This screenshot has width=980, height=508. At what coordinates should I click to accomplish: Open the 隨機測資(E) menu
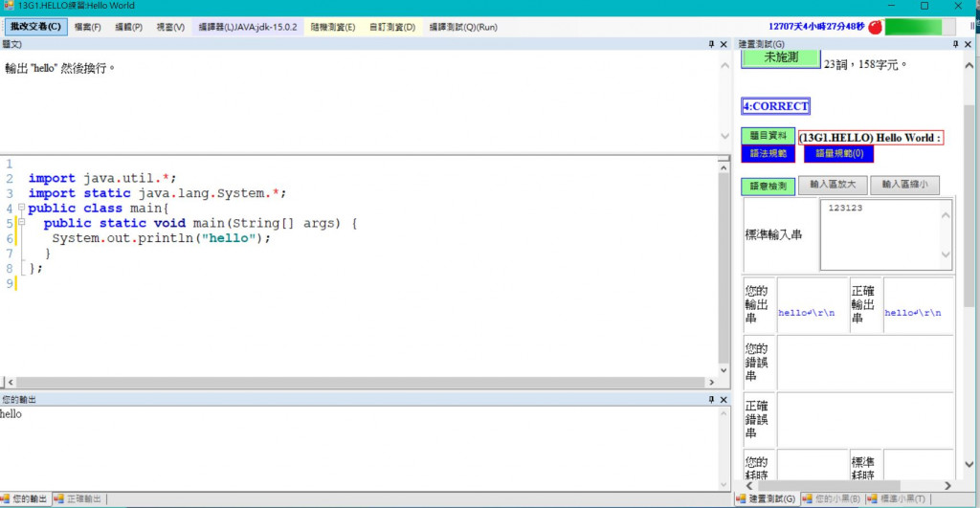click(x=332, y=27)
